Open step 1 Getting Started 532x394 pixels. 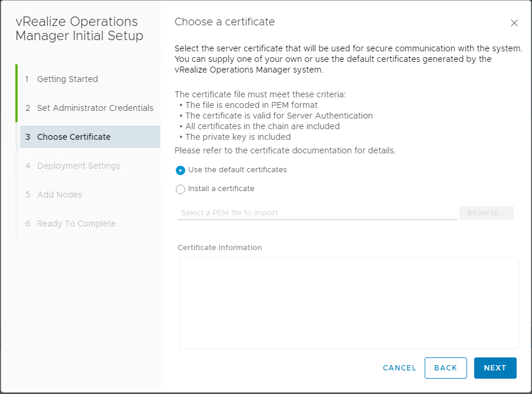coord(67,79)
